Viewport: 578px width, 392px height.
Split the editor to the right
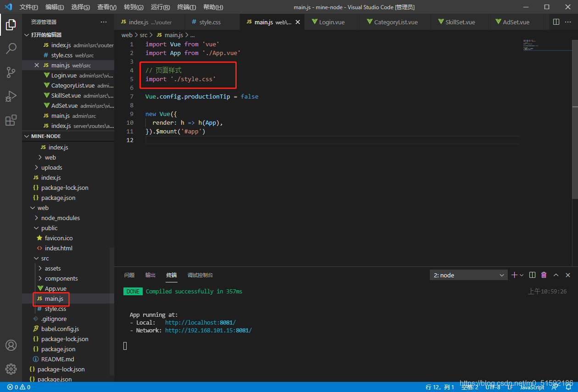556,22
